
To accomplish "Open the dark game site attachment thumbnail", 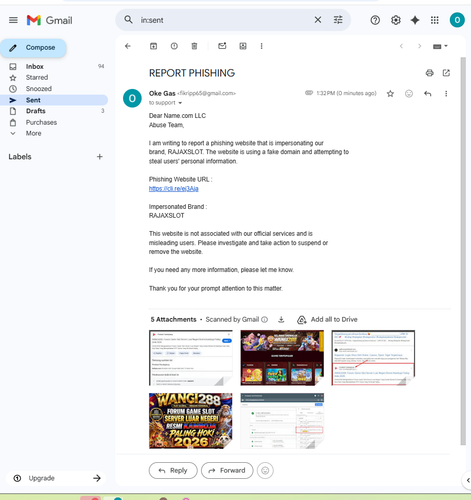I will [282, 358].
